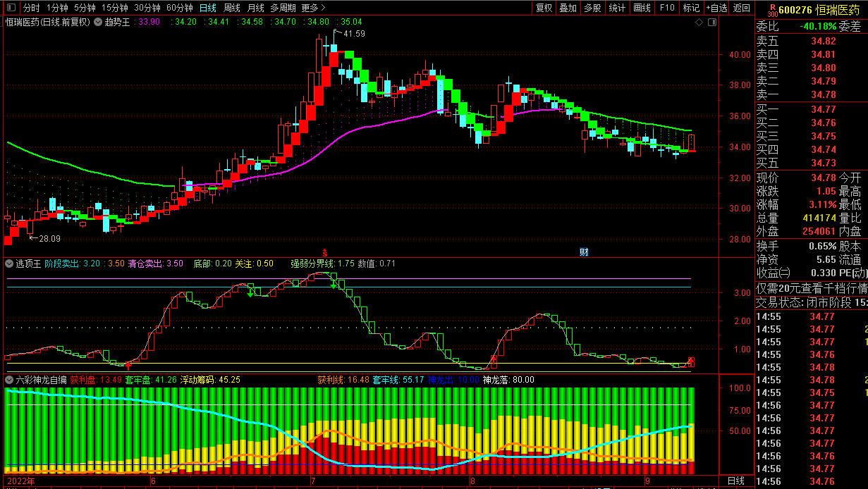Toggle the left sidebar panel icon

(x=9, y=8)
